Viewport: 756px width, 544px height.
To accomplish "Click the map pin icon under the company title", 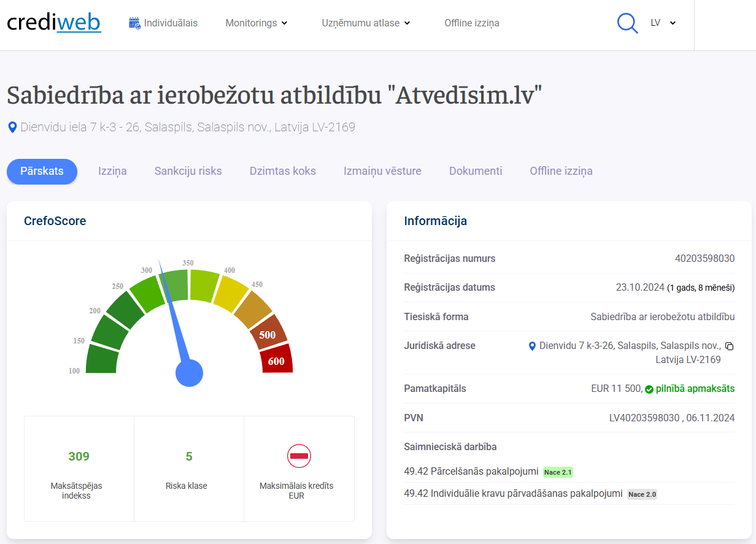I will pos(12,128).
